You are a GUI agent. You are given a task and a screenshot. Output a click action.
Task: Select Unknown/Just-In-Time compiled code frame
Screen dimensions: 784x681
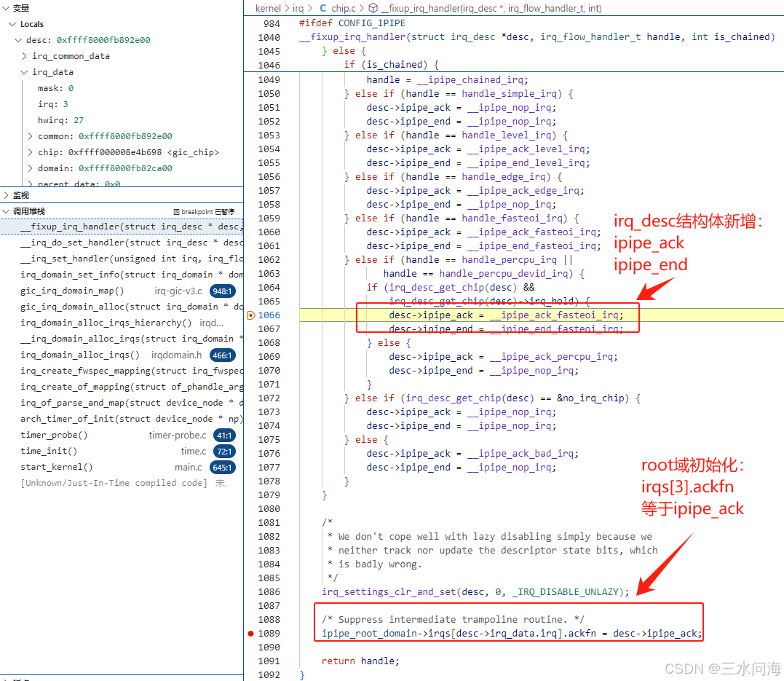[x=122, y=484]
